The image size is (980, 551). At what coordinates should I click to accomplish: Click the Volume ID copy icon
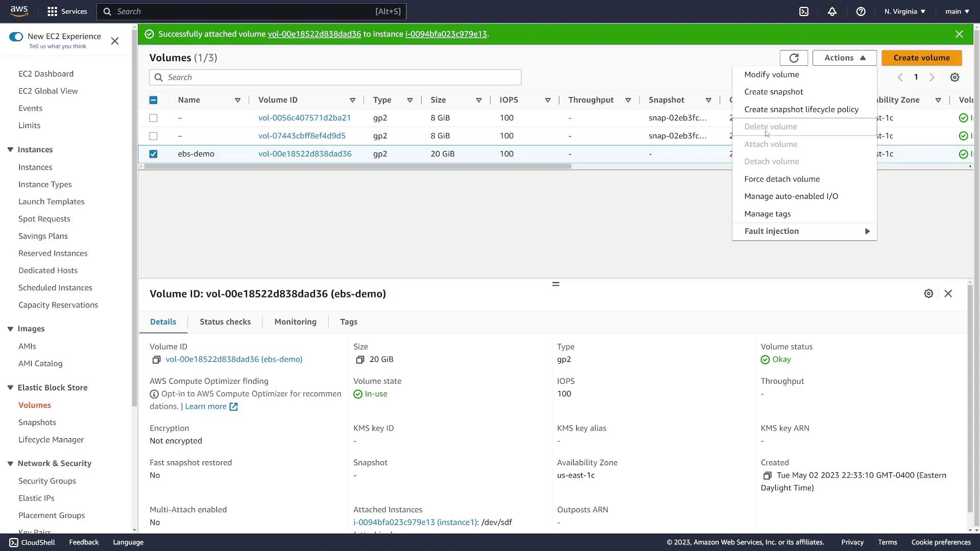tap(156, 359)
